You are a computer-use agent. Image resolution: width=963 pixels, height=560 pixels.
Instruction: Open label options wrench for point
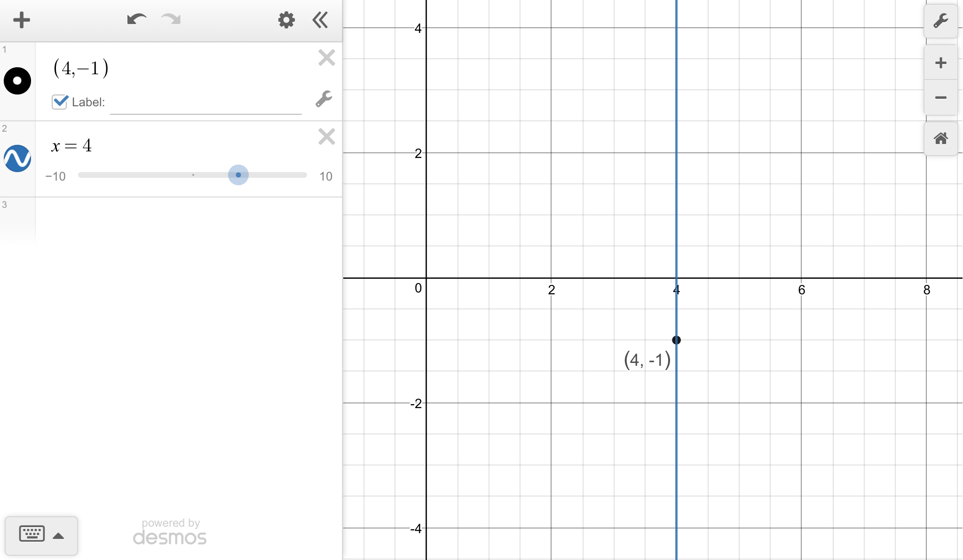coord(324,99)
